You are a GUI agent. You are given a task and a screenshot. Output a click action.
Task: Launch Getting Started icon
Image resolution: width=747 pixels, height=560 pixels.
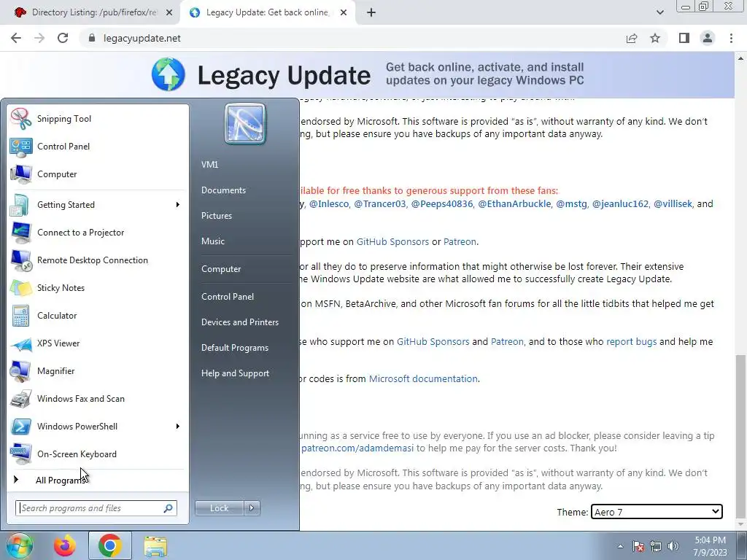click(21, 205)
